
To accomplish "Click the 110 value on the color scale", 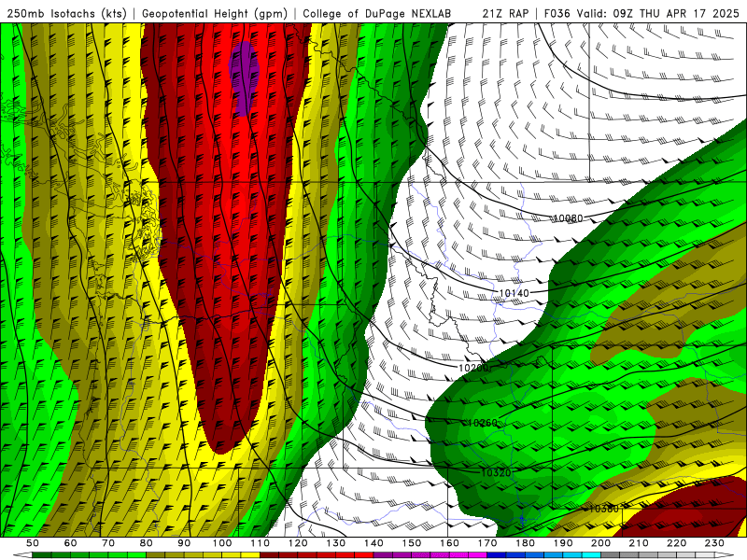I will tap(261, 543).
